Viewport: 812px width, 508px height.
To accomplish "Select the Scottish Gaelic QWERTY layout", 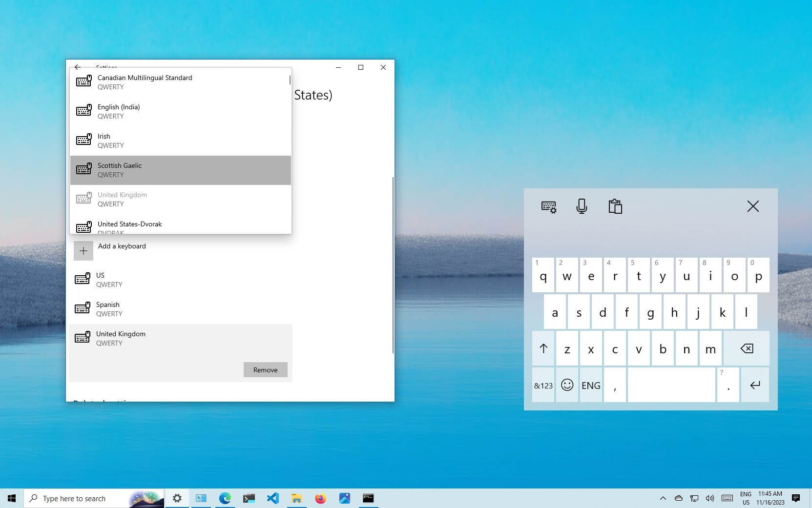I will pos(181,170).
